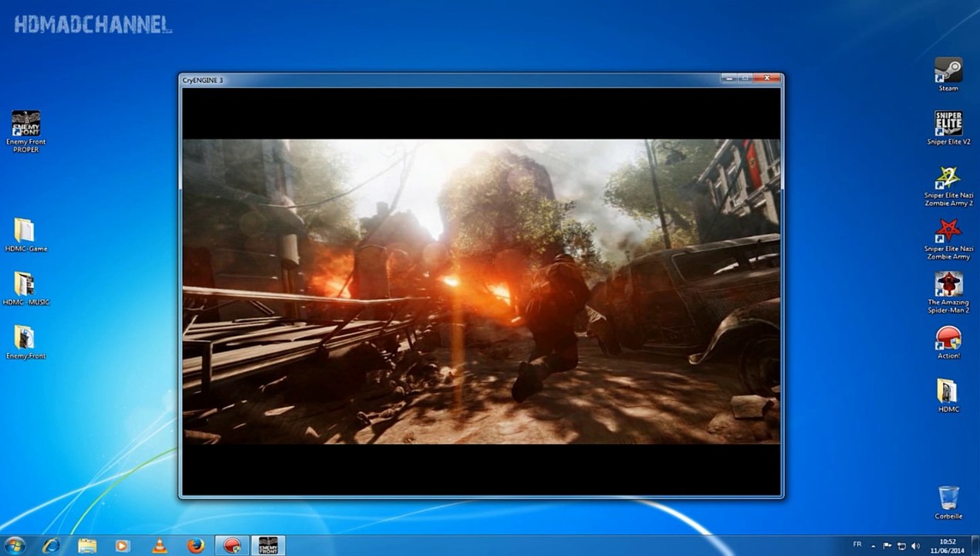Select the Action! recorder desktop icon
The image size is (980, 556).
[x=948, y=341]
